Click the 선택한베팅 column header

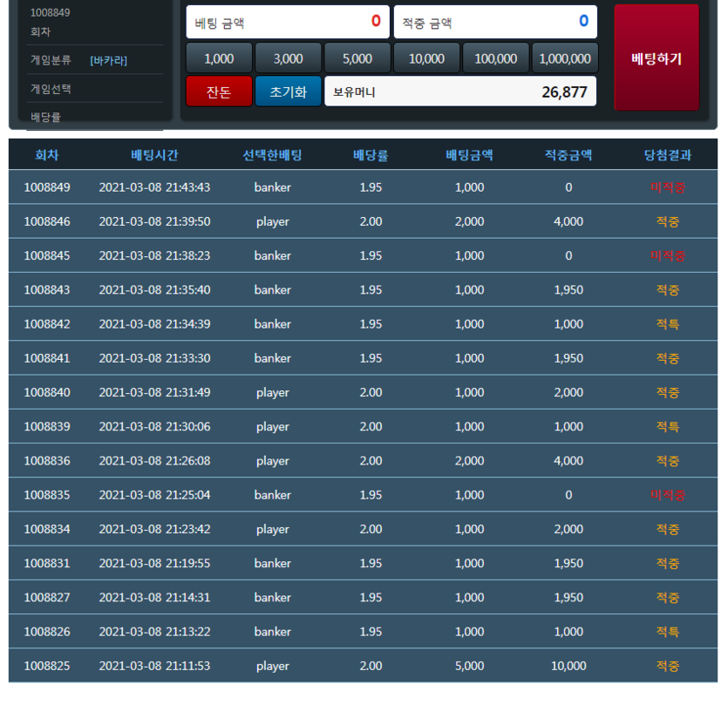273,154
